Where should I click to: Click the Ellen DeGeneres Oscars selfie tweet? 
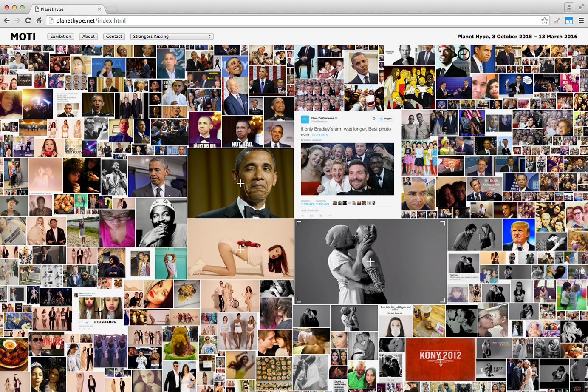point(347,165)
